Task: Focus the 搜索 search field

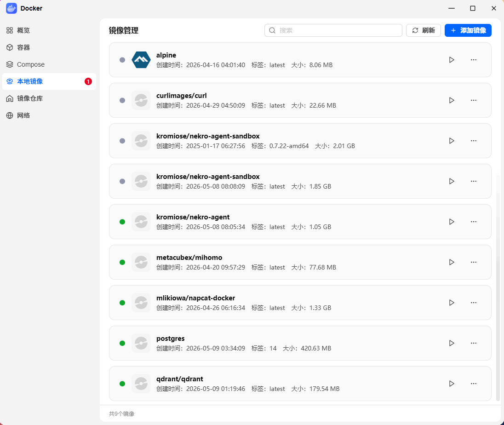Action: click(333, 30)
